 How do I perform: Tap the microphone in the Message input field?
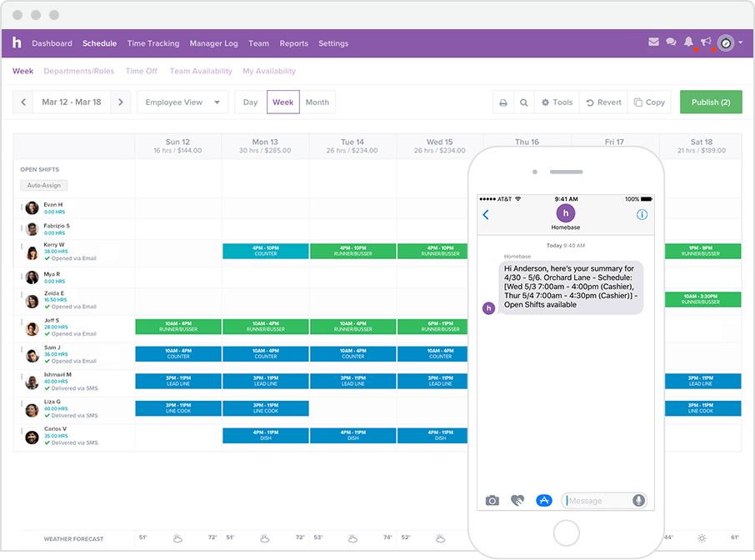(637, 500)
